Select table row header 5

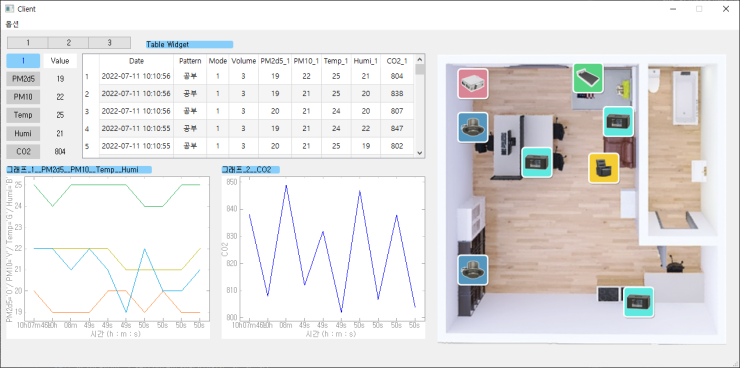pyautogui.click(x=91, y=146)
